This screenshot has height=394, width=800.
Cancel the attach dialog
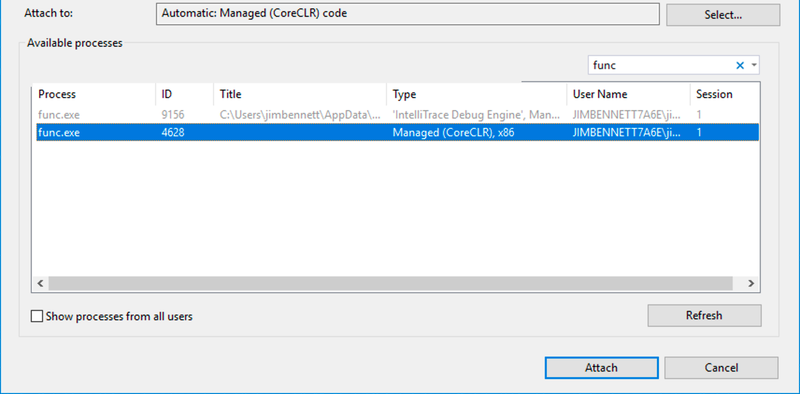point(721,367)
